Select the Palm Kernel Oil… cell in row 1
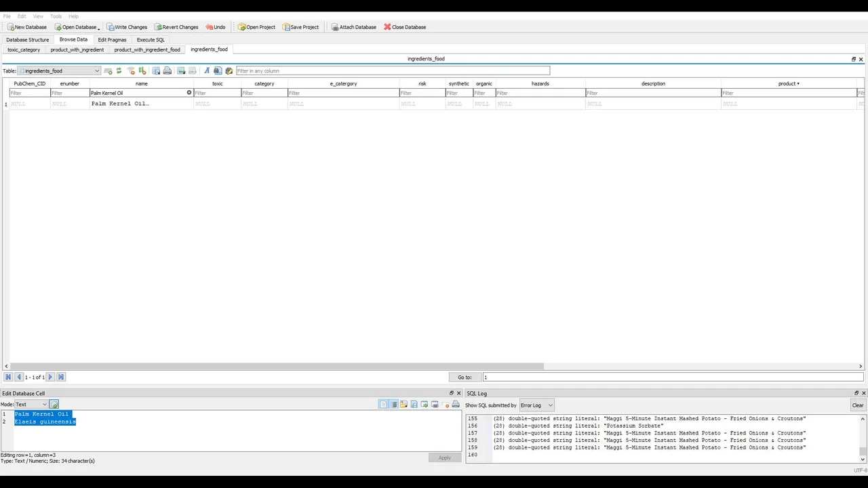Viewport: 868px width, 488px height. [142, 104]
